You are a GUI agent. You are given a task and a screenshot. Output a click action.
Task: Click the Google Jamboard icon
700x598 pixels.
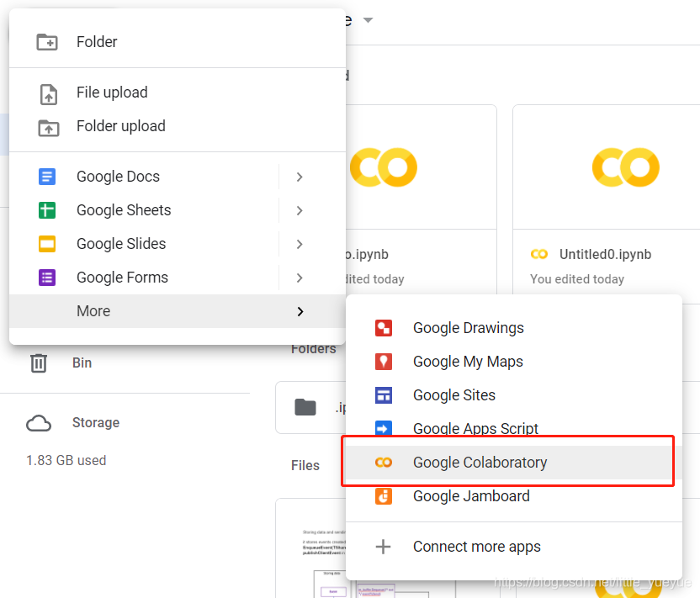click(384, 496)
